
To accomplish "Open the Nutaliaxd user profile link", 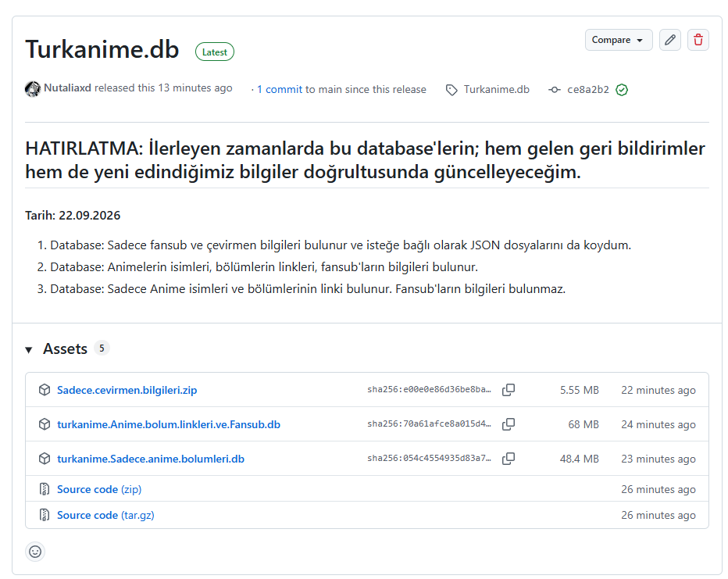I will [x=67, y=88].
